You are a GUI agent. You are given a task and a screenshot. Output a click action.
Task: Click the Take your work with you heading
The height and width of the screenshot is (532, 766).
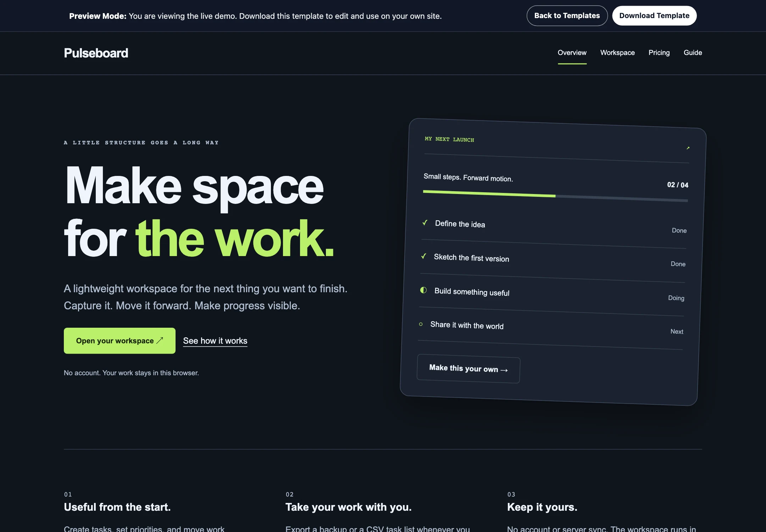pyautogui.click(x=348, y=507)
